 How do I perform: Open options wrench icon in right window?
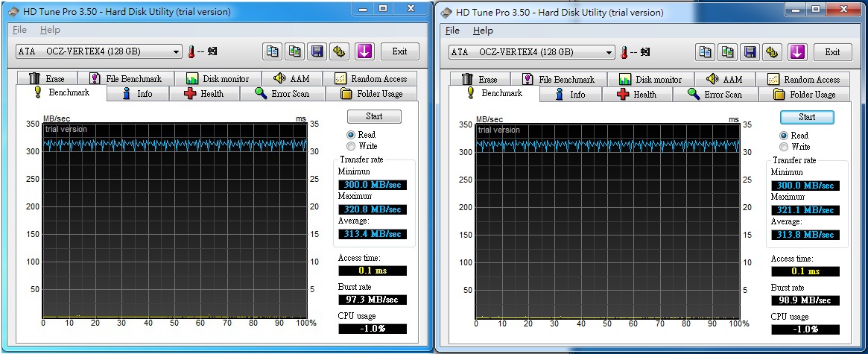coord(772,52)
